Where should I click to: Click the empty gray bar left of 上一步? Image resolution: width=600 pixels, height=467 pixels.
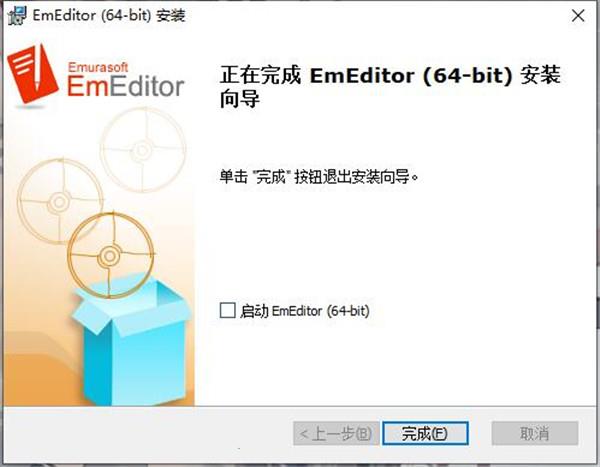tap(148, 433)
